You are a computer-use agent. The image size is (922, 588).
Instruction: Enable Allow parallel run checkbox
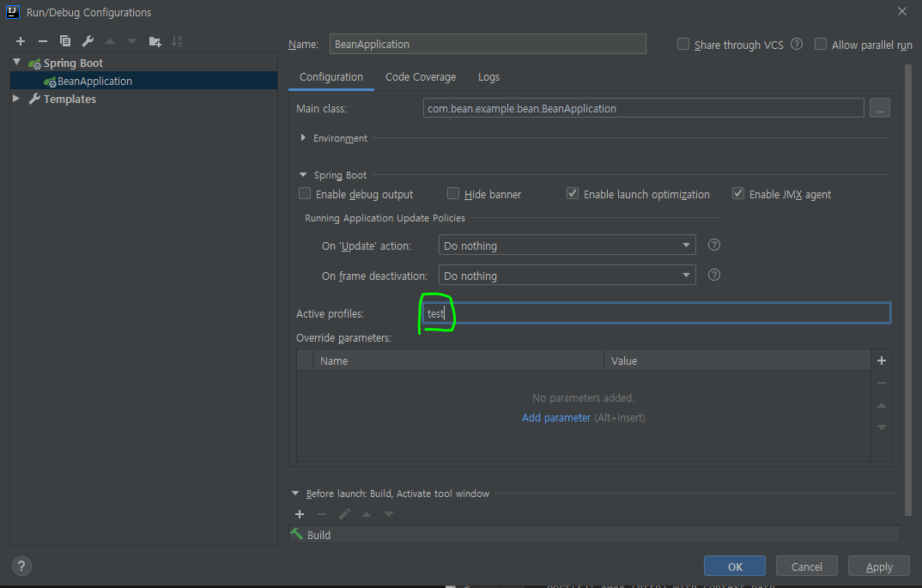click(821, 44)
